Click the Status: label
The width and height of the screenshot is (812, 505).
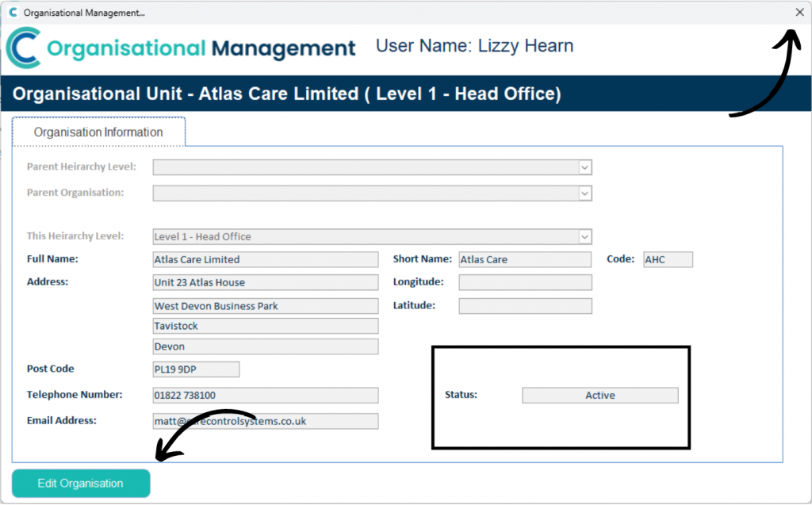pyautogui.click(x=461, y=395)
